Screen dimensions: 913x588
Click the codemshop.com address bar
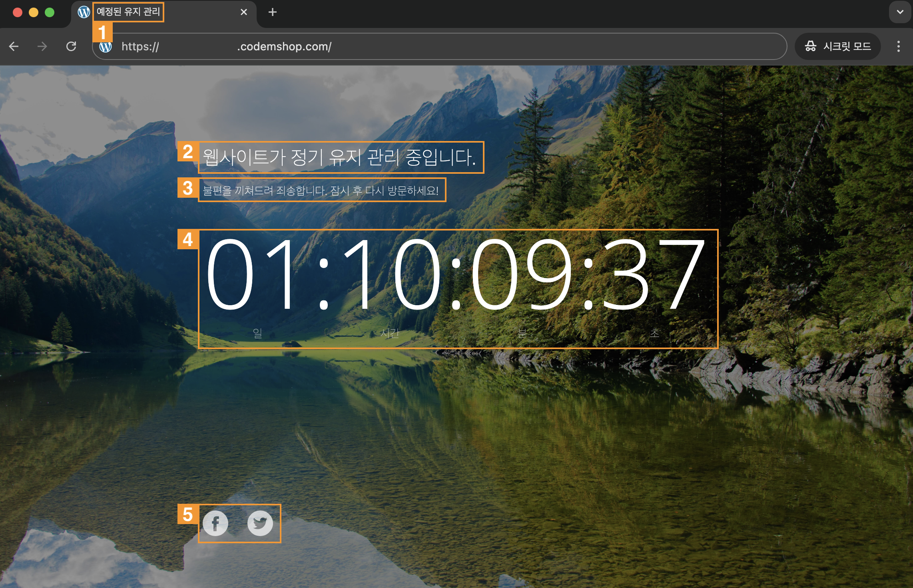[440, 46]
